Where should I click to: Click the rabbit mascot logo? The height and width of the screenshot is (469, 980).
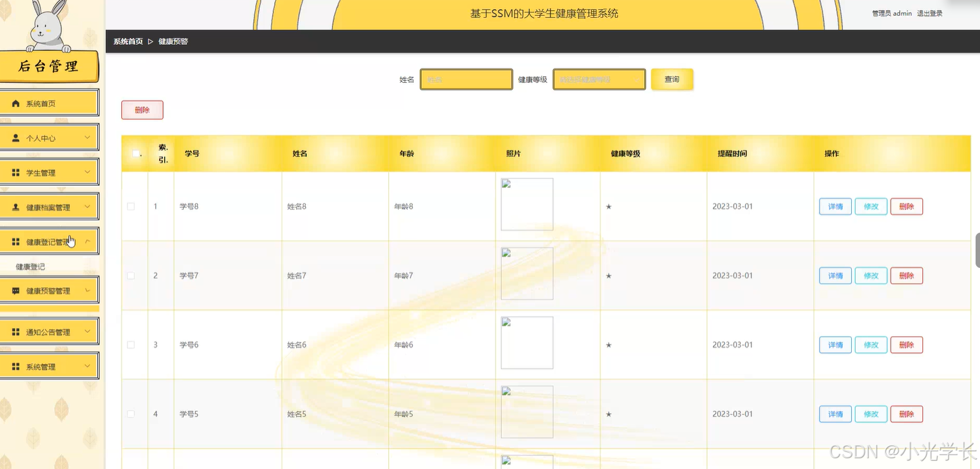pos(48,27)
